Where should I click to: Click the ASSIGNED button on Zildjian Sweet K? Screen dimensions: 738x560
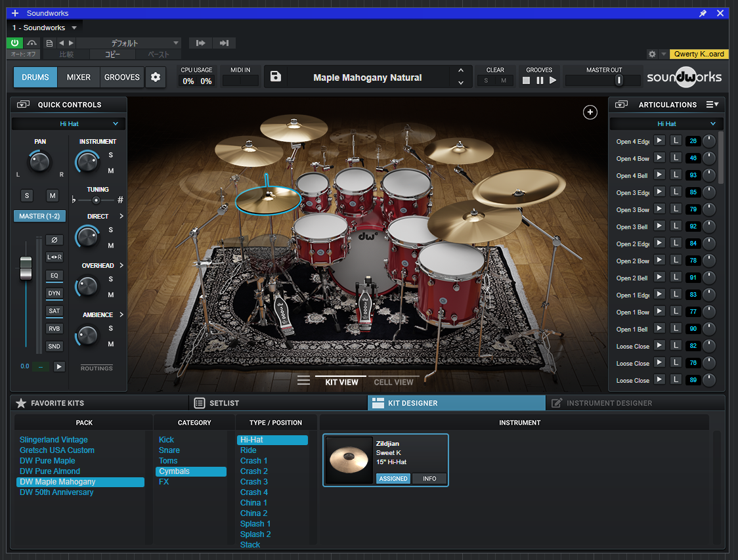tap(393, 479)
